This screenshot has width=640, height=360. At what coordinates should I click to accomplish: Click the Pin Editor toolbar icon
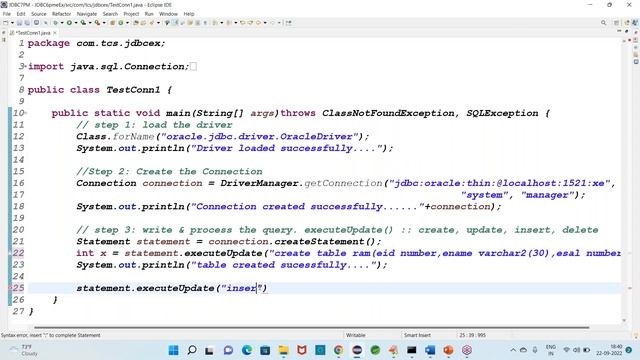point(289,23)
